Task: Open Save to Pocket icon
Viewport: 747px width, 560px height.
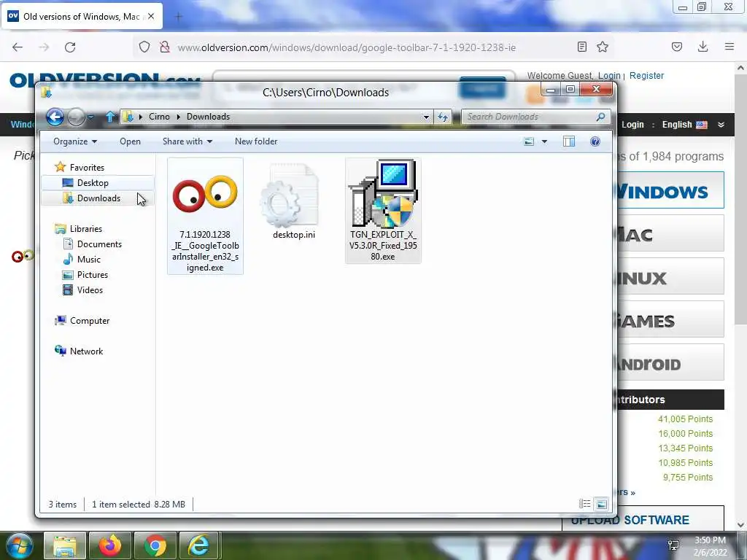Action: [677, 47]
